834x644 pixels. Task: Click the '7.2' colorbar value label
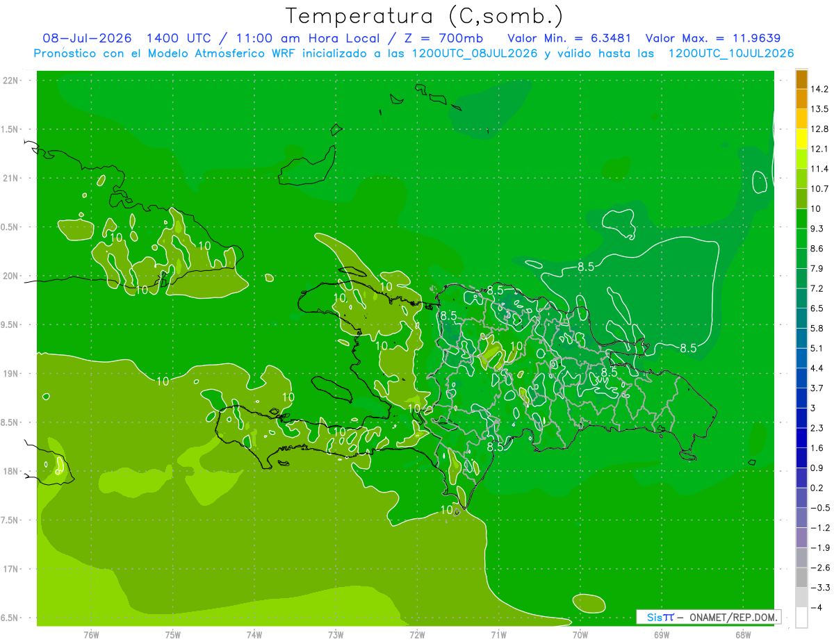817,288
